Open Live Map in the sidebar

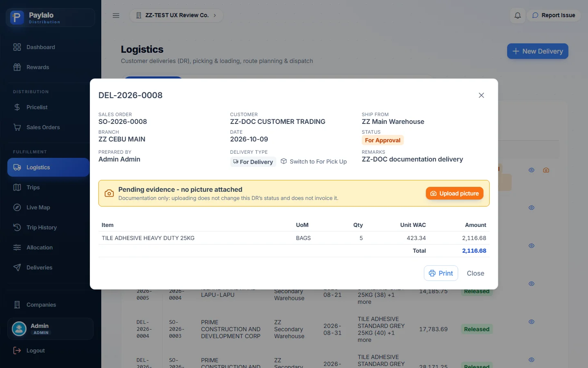pos(48,207)
